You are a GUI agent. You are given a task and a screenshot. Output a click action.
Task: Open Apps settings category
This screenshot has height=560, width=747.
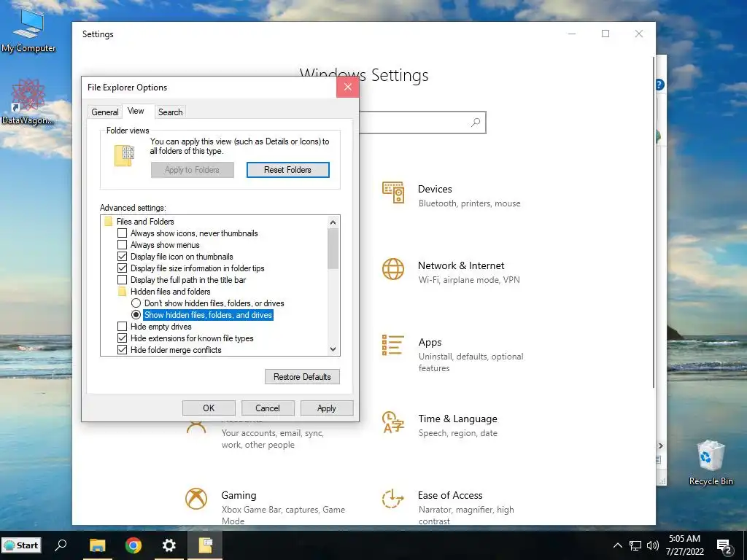point(452,355)
